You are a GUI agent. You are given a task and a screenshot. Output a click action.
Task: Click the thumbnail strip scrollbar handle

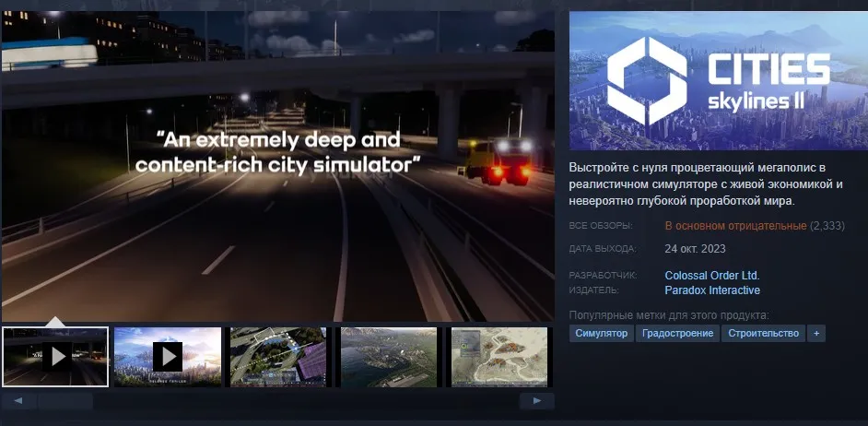coord(65,401)
